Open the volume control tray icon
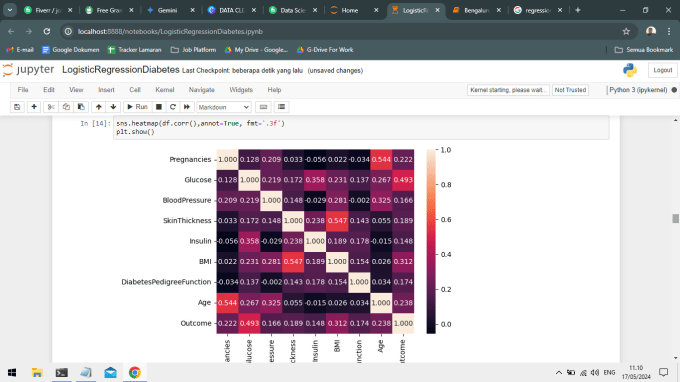Image resolution: width=680 pixels, height=382 pixels. pos(595,372)
